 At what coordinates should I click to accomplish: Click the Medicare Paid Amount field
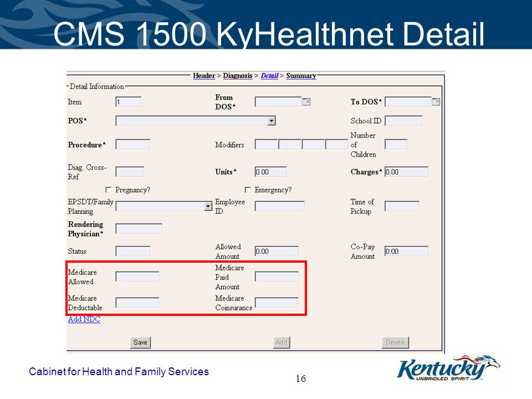277,277
